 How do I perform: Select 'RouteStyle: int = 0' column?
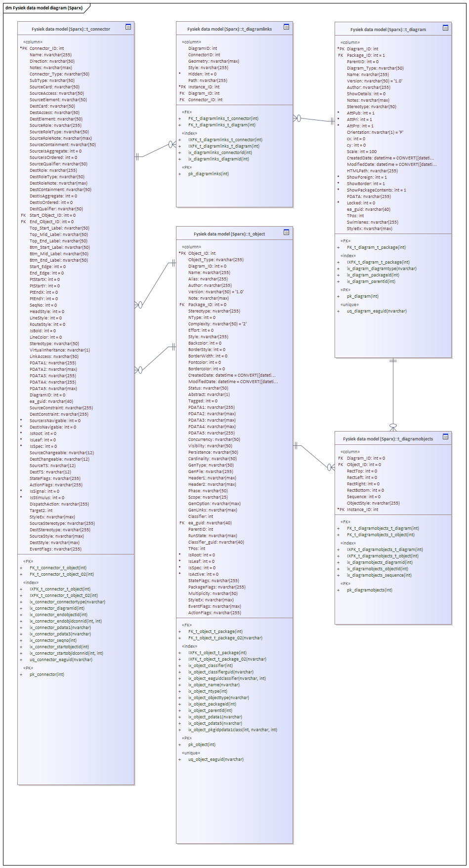point(47,324)
